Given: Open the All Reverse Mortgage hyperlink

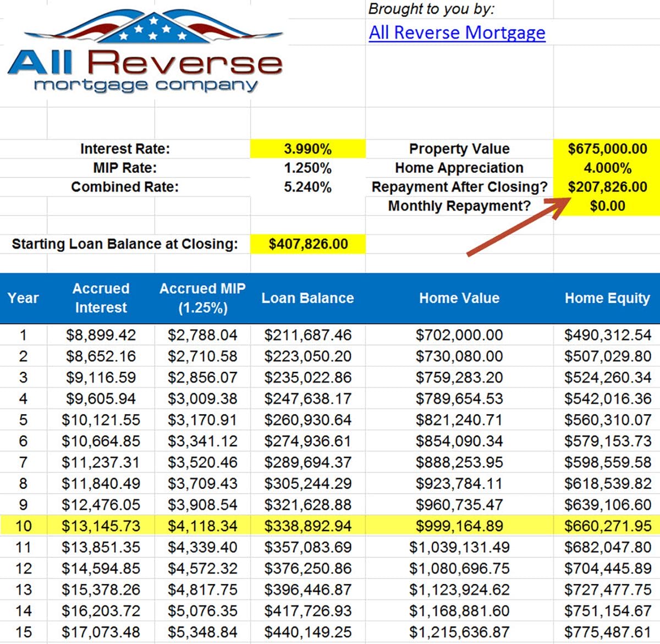Looking at the screenshot, I should [457, 33].
